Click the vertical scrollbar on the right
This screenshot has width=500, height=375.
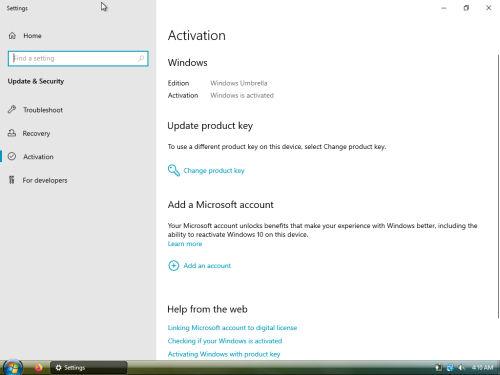point(498,186)
